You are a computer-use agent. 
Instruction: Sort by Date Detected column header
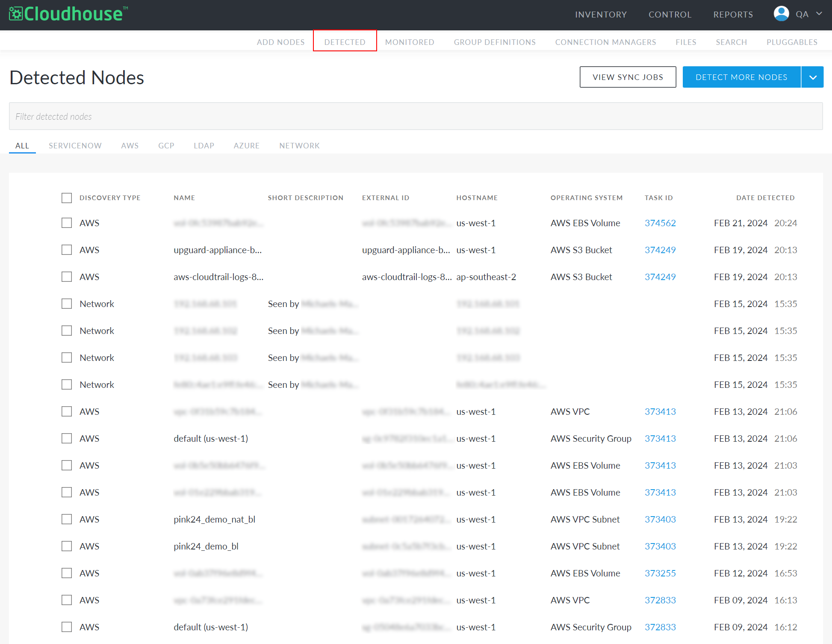click(x=765, y=198)
